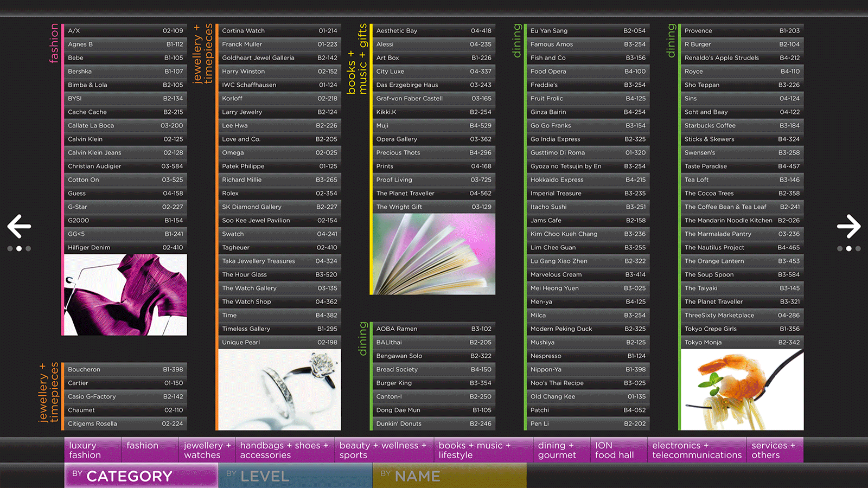Viewport: 868px width, 488px height.
Task: Choose Harry Winston listing
Action: [279, 72]
